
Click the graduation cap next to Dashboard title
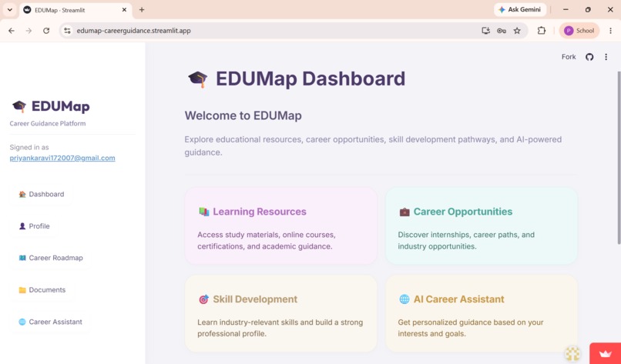[198, 78]
